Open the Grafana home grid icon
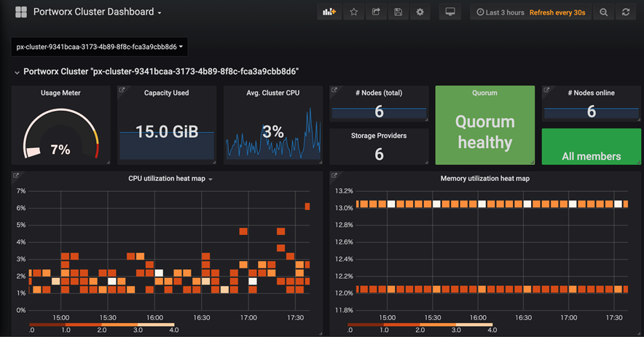Screen dimensions: 644x337 (x=21, y=12)
